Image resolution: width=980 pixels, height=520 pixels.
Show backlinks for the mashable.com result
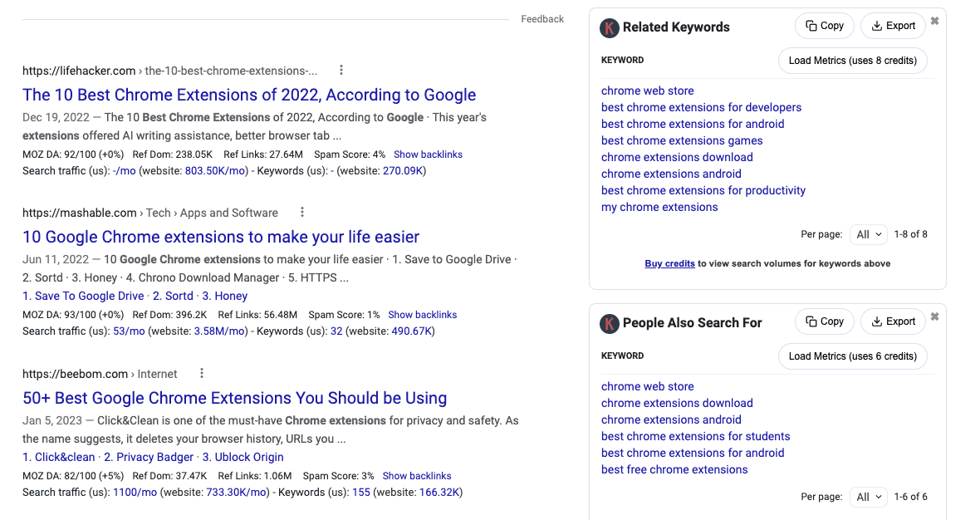423,315
